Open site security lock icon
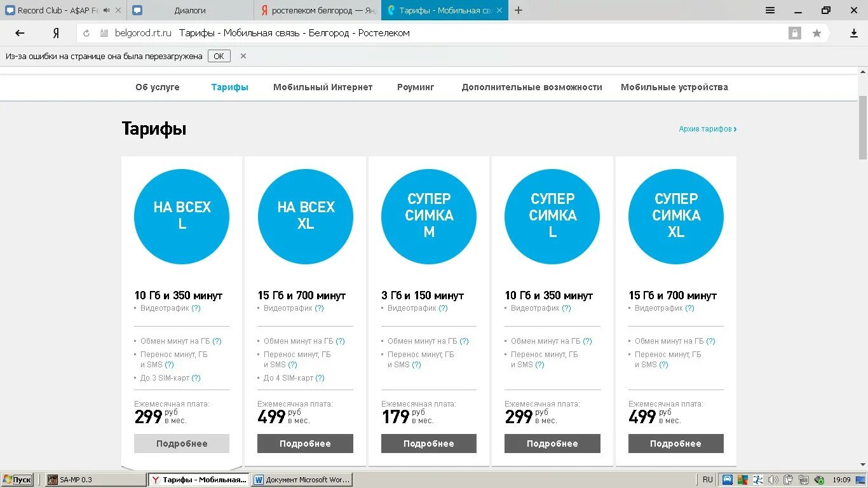 pyautogui.click(x=794, y=34)
